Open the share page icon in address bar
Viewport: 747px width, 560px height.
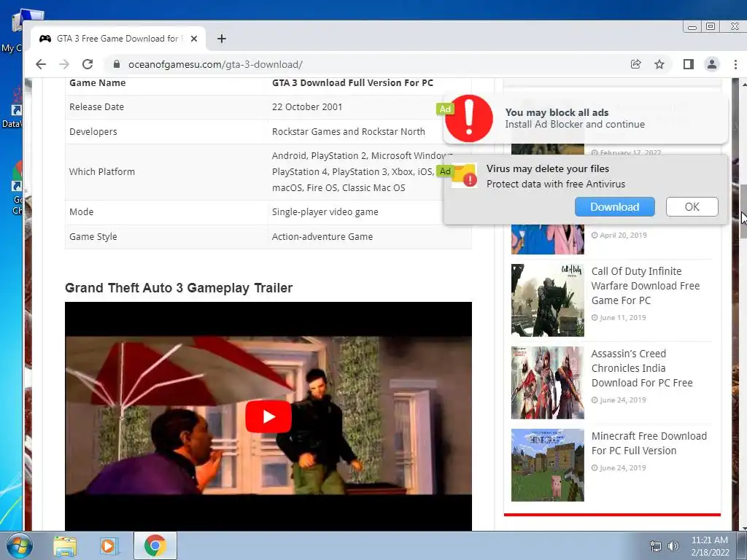[635, 64]
